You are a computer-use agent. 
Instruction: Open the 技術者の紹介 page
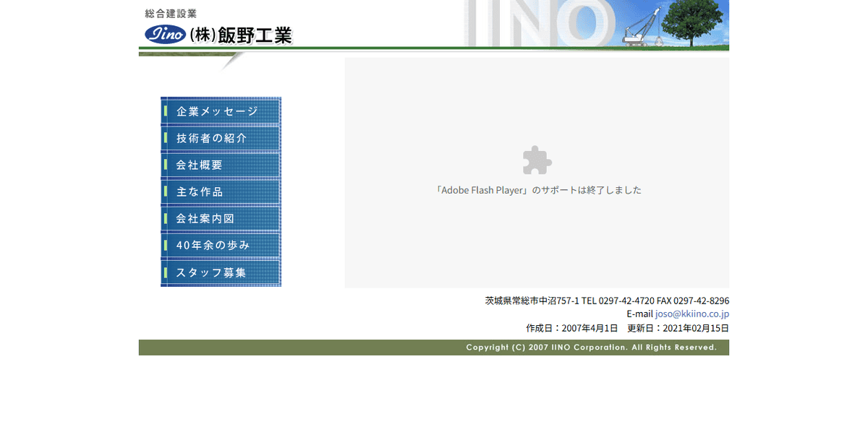coord(211,137)
